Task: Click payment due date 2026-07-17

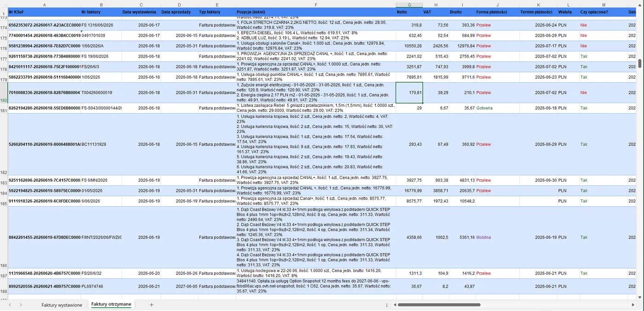Action: click(x=538, y=46)
